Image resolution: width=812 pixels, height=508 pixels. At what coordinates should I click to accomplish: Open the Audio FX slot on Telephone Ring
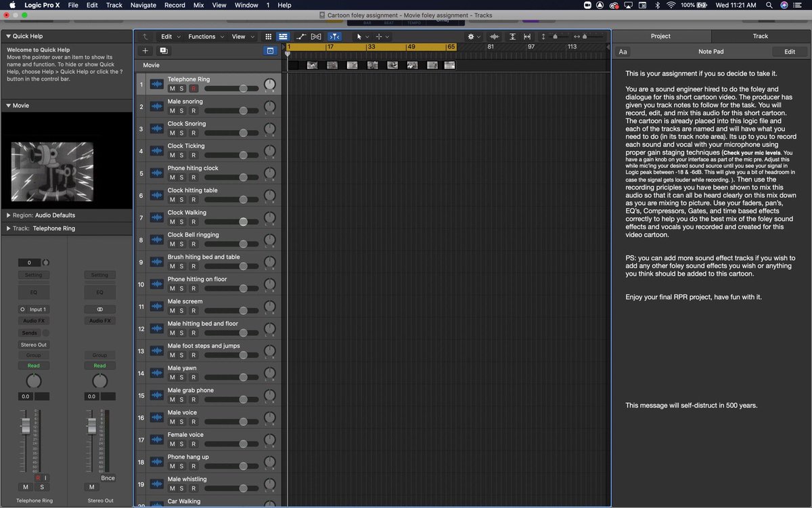point(33,321)
